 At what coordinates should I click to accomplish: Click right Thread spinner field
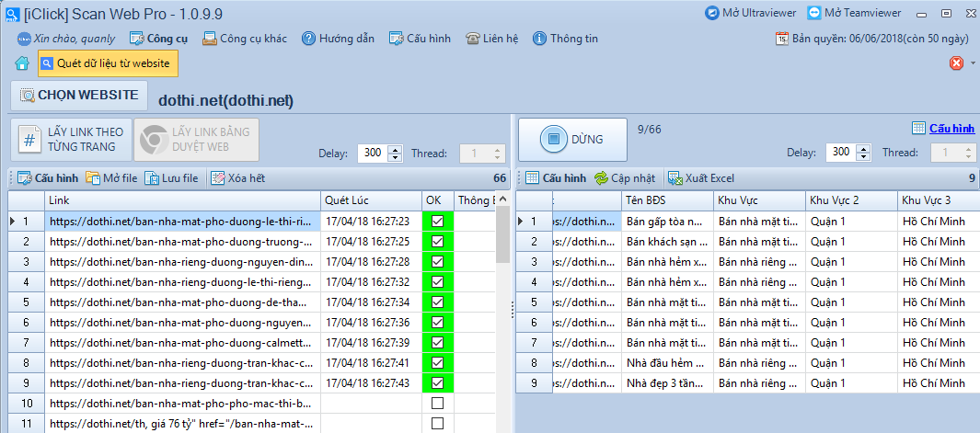pyautogui.click(x=953, y=153)
